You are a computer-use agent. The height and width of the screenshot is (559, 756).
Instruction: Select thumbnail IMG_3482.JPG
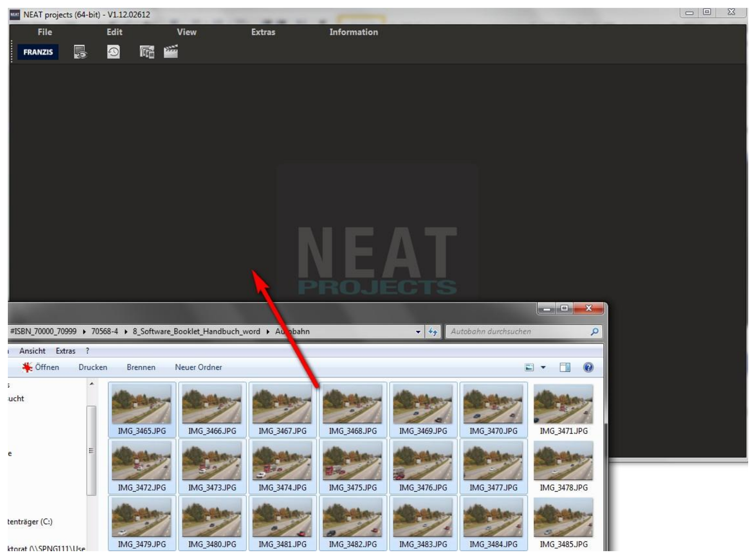pos(353,523)
